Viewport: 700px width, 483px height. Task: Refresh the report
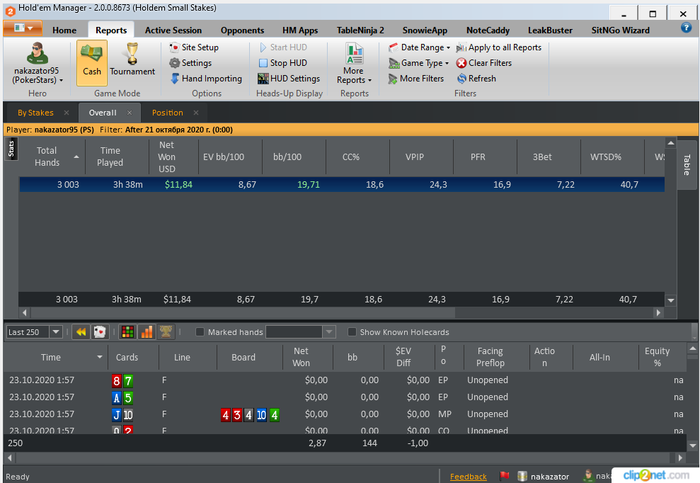pos(476,79)
